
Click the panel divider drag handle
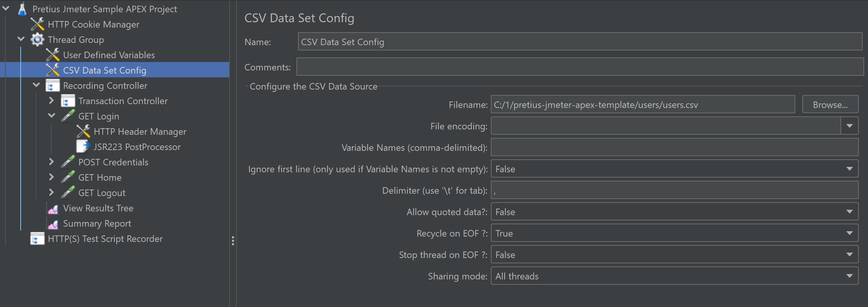click(233, 240)
